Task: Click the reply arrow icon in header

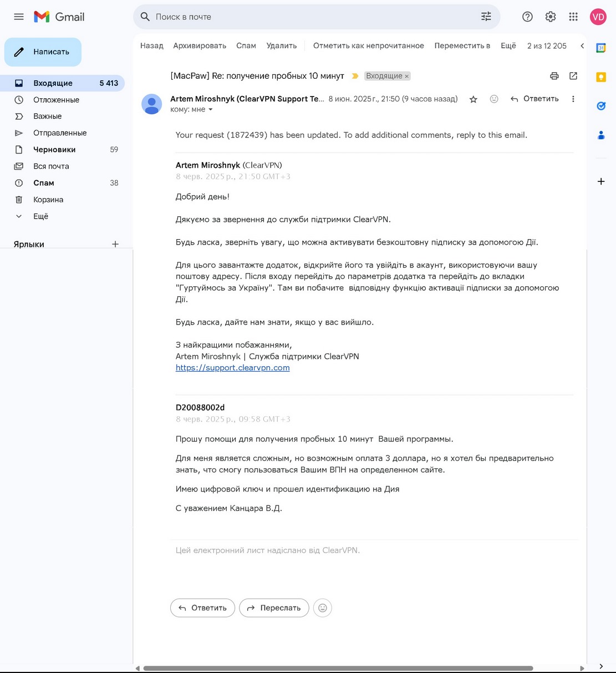Action: pos(515,99)
